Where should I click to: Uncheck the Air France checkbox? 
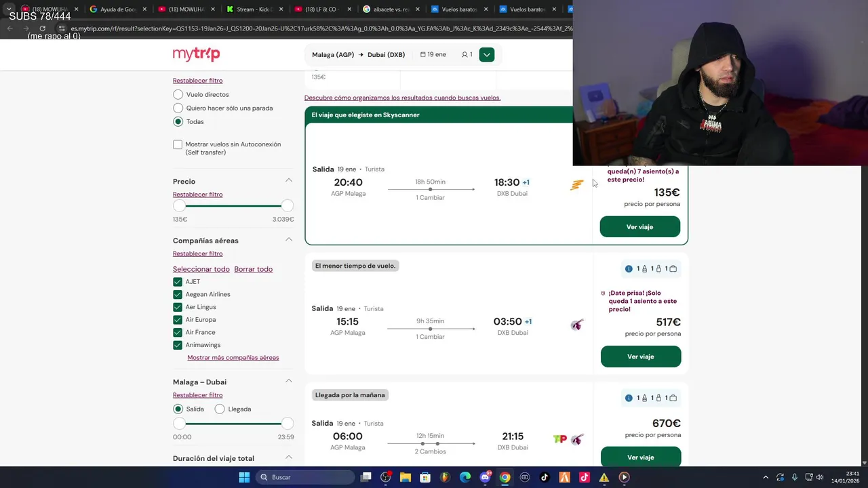click(x=178, y=333)
